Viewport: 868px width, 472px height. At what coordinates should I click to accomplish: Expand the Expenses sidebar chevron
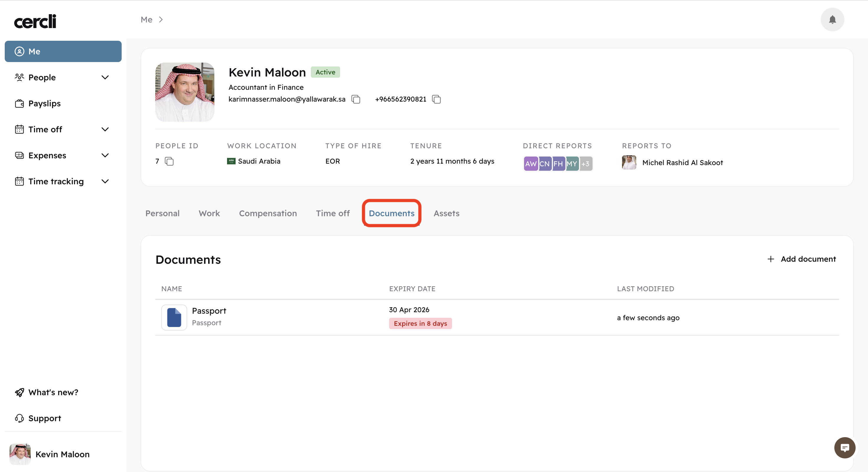click(x=105, y=155)
